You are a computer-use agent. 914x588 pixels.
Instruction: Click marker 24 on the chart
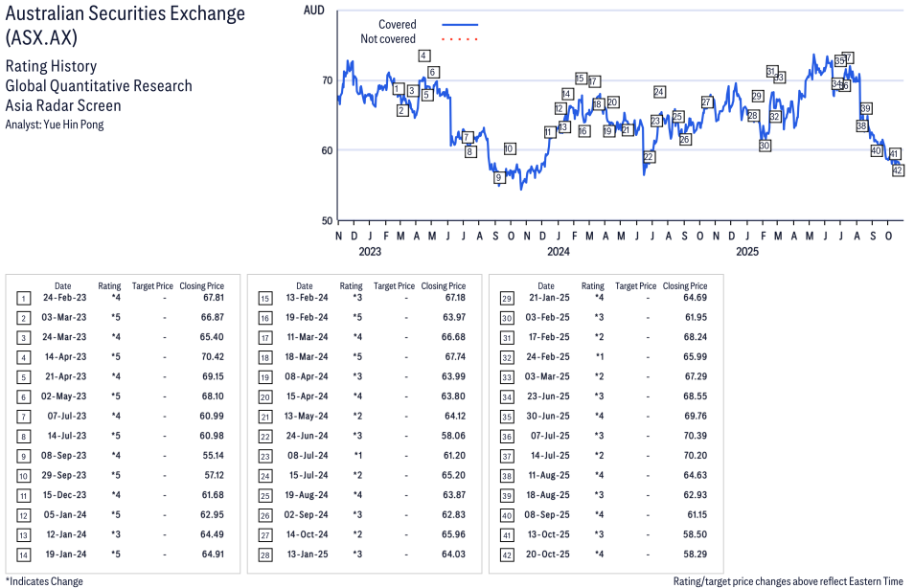pyautogui.click(x=659, y=92)
